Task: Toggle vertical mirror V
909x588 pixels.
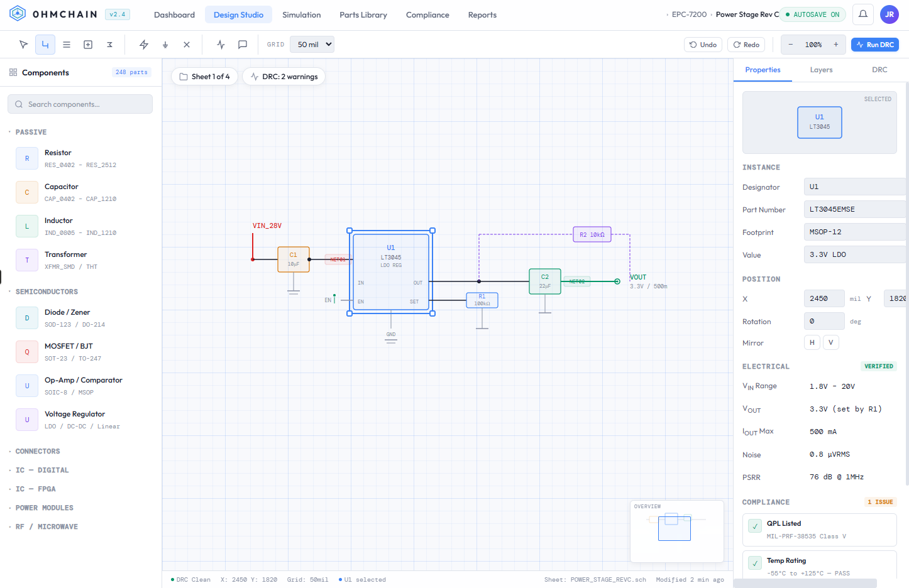Action: pos(831,342)
